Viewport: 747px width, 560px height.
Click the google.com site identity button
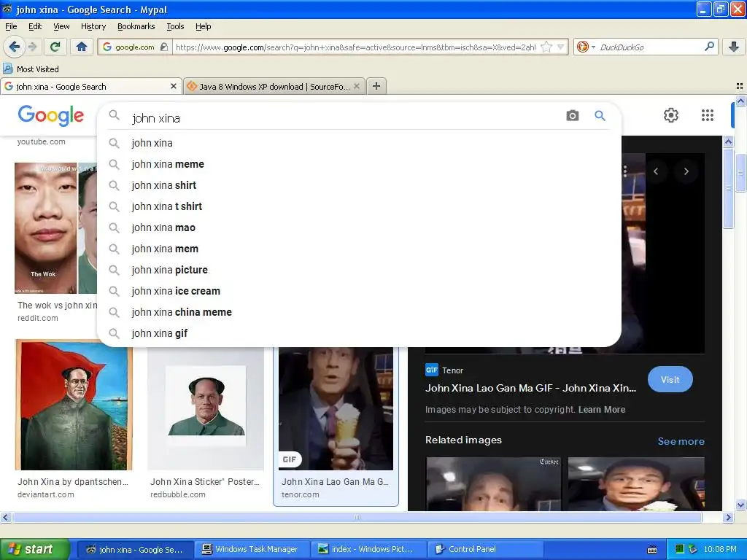pyautogui.click(x=134, y=47)
